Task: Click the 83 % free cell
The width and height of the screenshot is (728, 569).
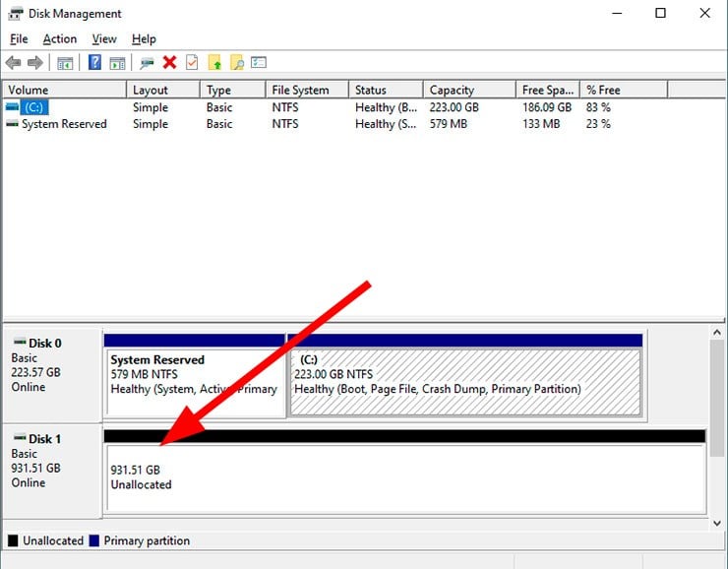Action: click(598, 107)
